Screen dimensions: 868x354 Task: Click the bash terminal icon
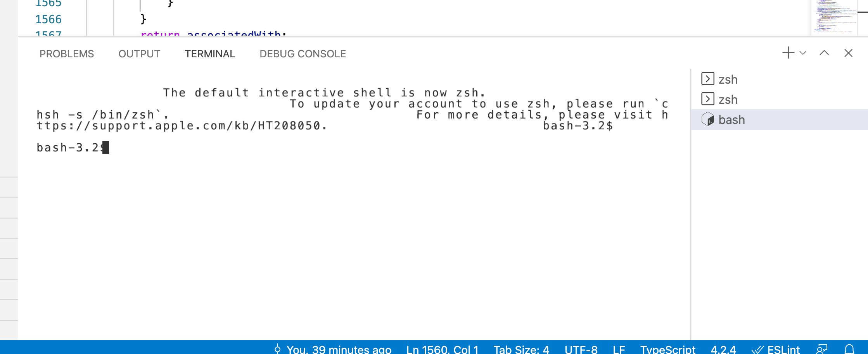tap(708, 119)
